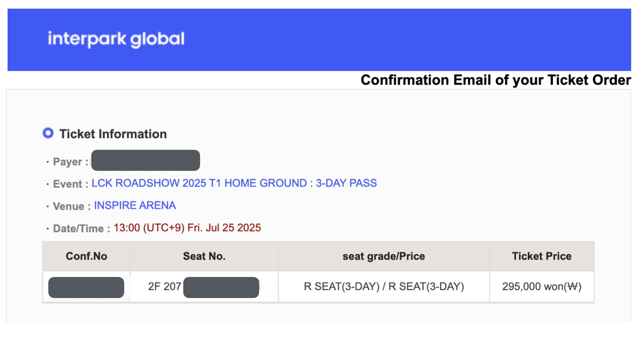Click the 2F 207 seat number
Image resolution: width=644 pixels, height=344 pixels.
click(x=164, y=287)
